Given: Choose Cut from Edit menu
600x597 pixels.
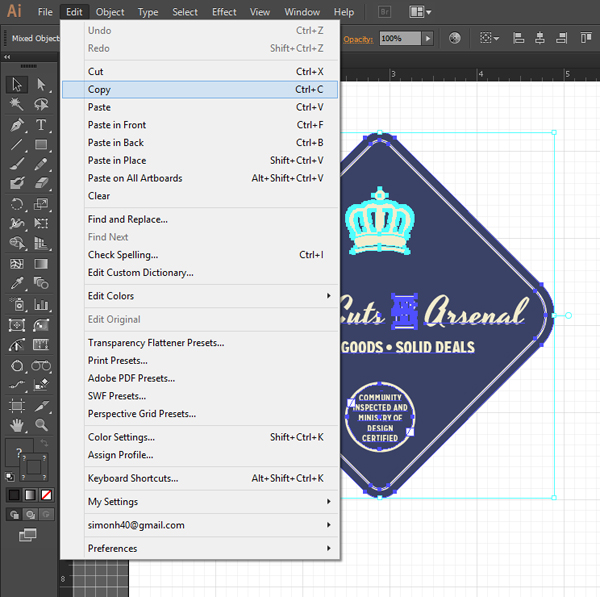Looking at the screenshot, I should pos(200,72).
